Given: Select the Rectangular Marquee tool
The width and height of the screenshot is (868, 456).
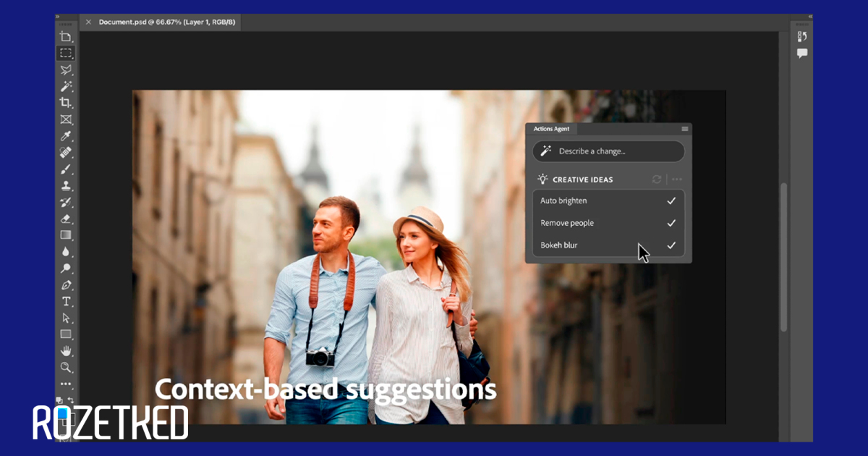Looking at the screenshot, I should click(x=66, y=53).
